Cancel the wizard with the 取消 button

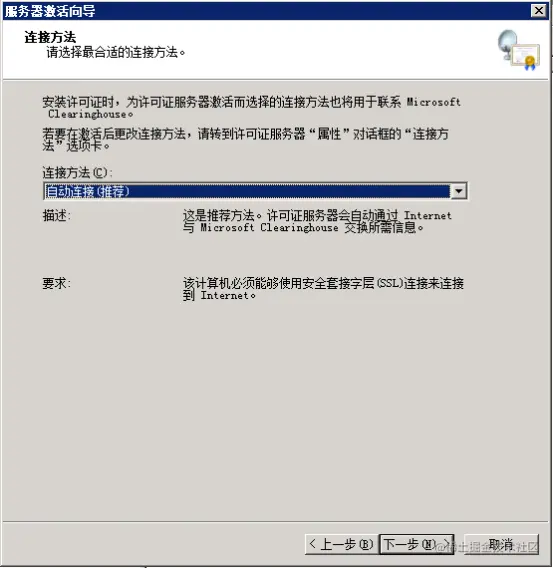pyautogui.click(x=501, y=544)
